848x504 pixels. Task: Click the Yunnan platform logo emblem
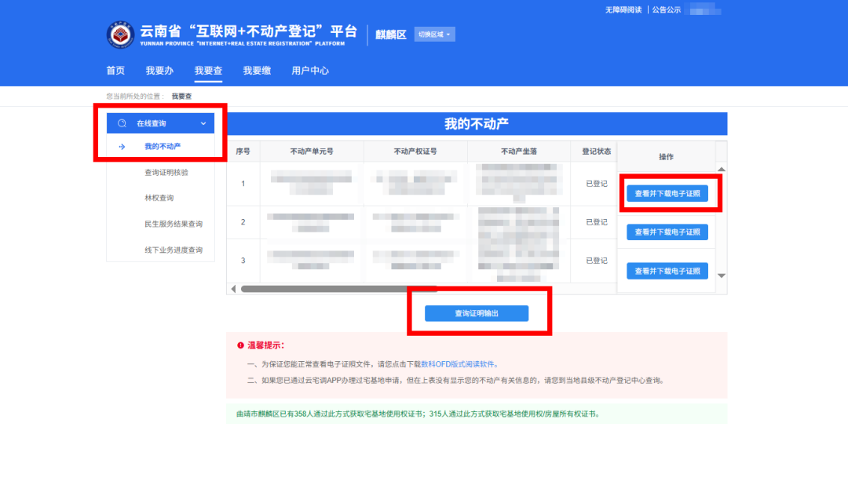click(x=120, y=35)
